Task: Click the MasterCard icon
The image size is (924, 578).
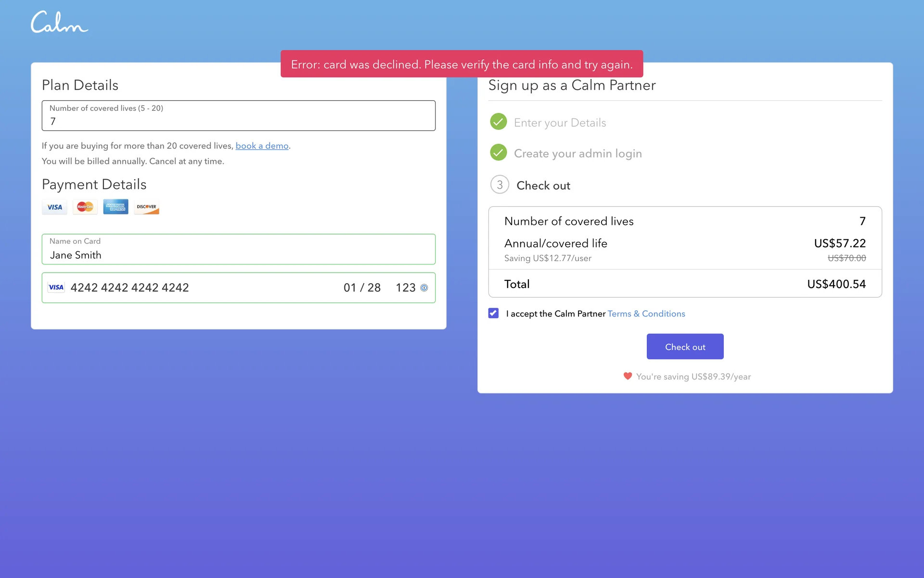Action: point(85,207)
